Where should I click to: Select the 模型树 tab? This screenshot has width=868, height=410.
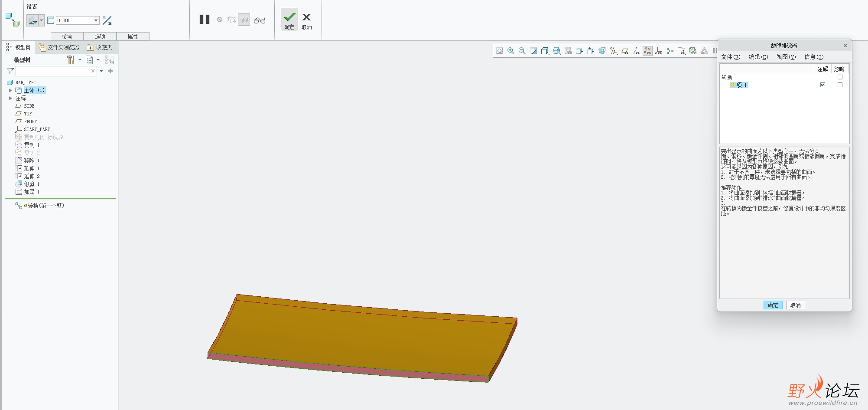pos(19,47)
